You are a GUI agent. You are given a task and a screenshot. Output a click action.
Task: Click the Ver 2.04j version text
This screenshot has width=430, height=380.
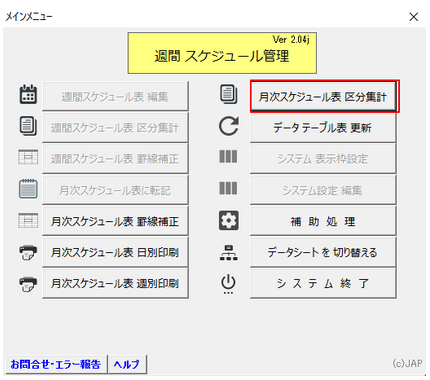(291, 39)
